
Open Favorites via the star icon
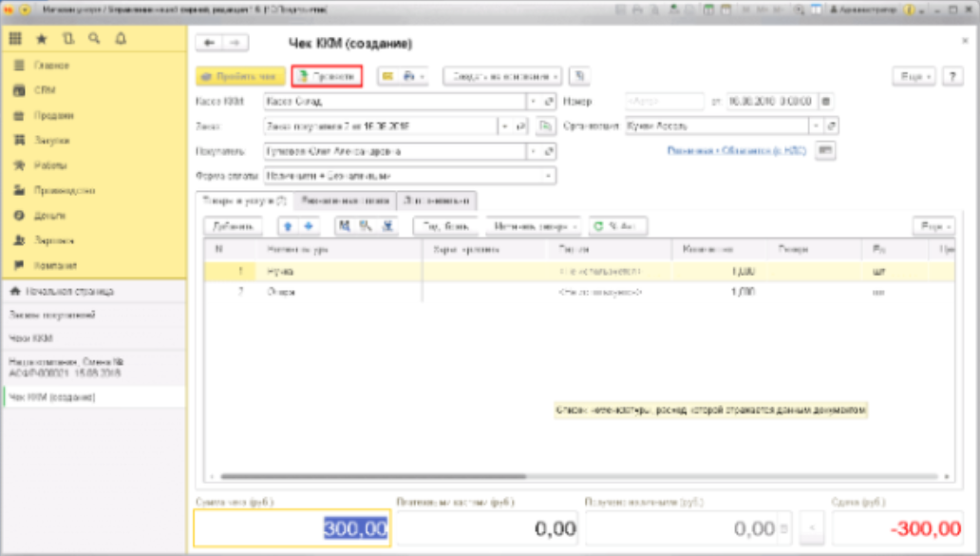click(42, 39)
